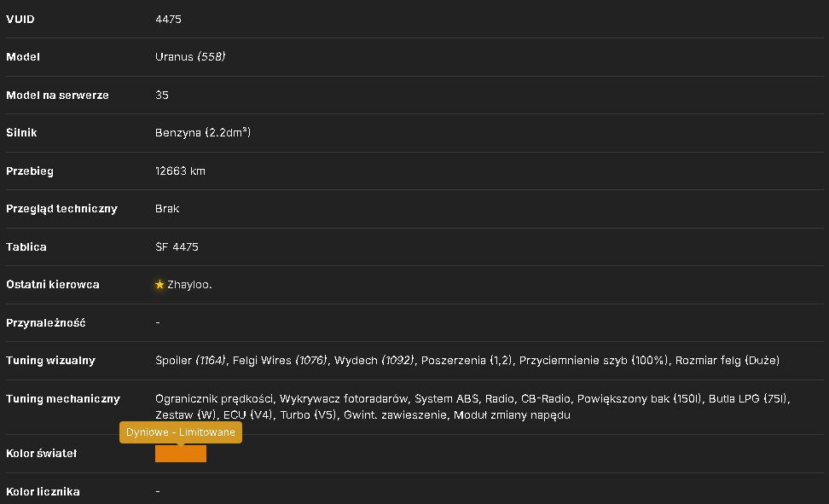Click the Uranus (558) model text
The image size is (829, 504).
[x=190, y=56]
